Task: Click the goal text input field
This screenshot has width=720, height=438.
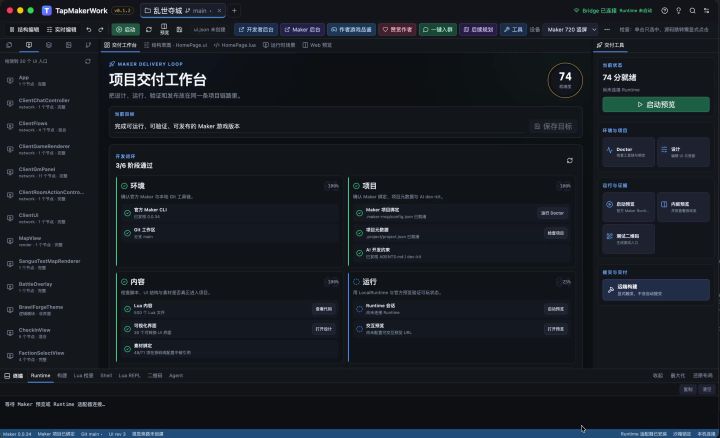Action: point(320,126)
